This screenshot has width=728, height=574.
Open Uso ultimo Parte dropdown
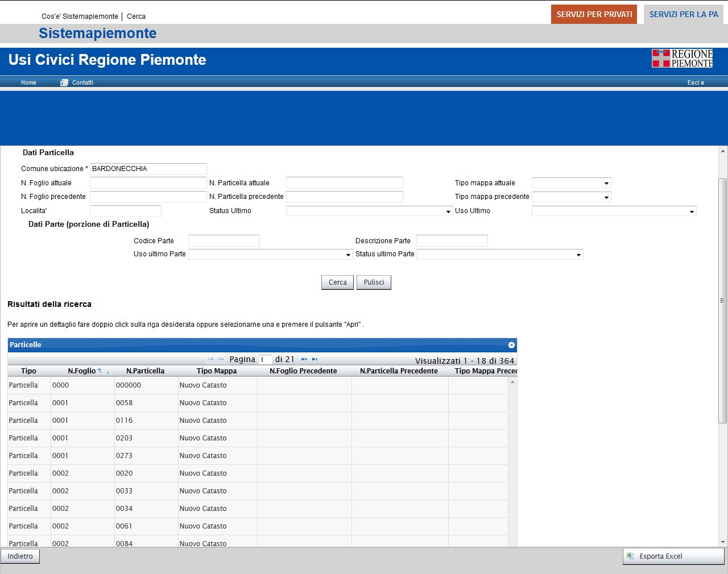tap(349, 255)
